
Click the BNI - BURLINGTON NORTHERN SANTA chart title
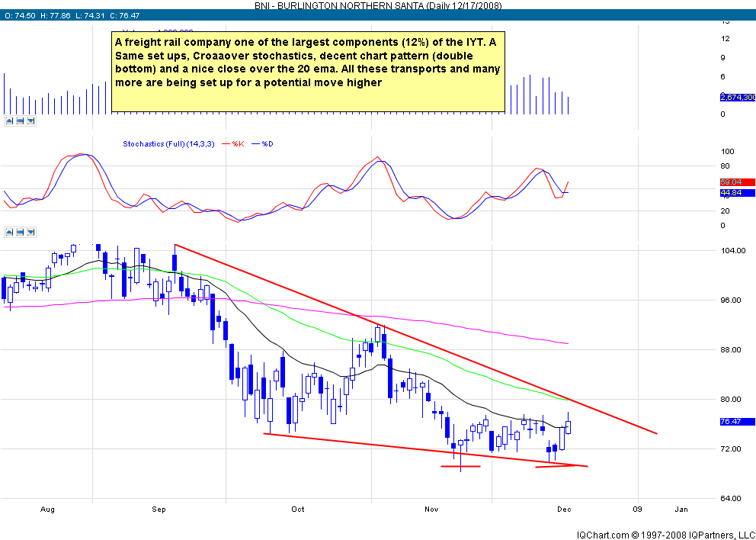[377, 6]
